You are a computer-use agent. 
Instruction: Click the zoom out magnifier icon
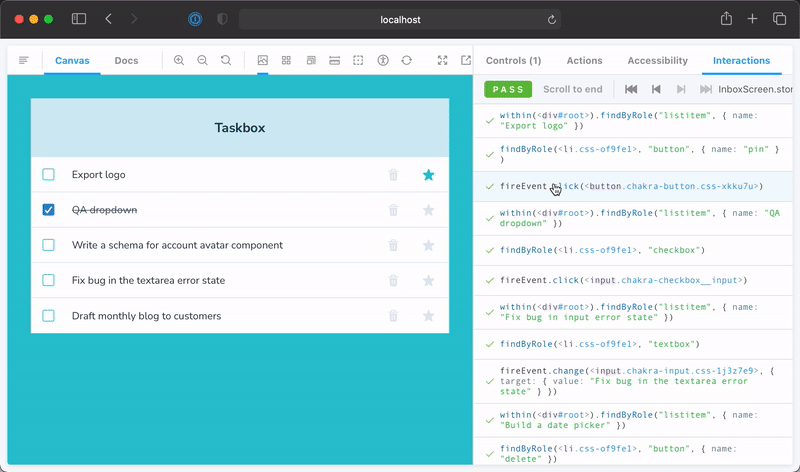tap(203, 60)
